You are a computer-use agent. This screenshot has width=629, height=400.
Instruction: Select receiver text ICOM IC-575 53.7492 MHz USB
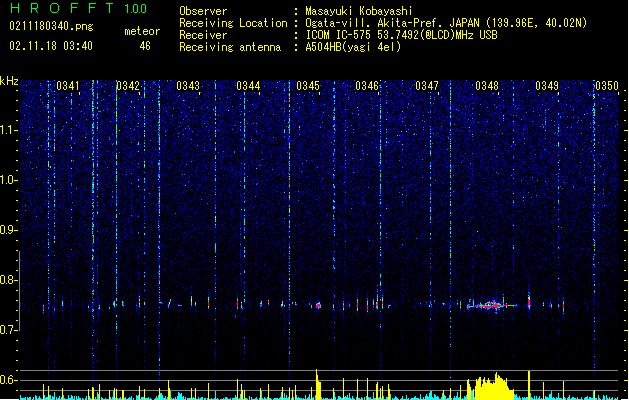point(402,35)
